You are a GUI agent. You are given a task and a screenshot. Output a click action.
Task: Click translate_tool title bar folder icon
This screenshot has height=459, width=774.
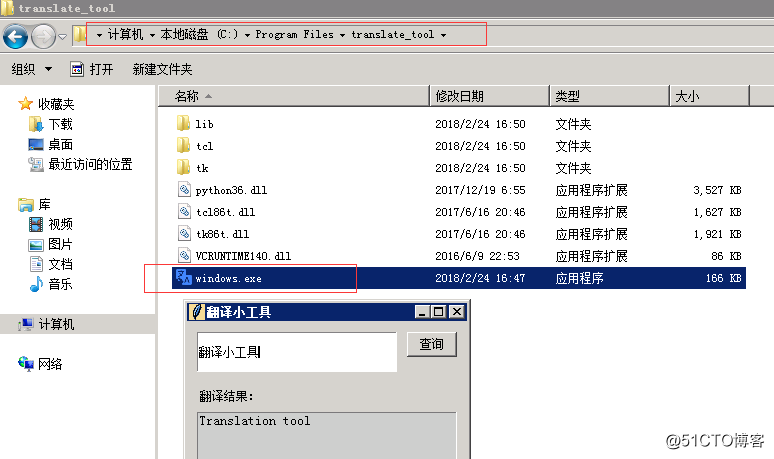point(7,7)
